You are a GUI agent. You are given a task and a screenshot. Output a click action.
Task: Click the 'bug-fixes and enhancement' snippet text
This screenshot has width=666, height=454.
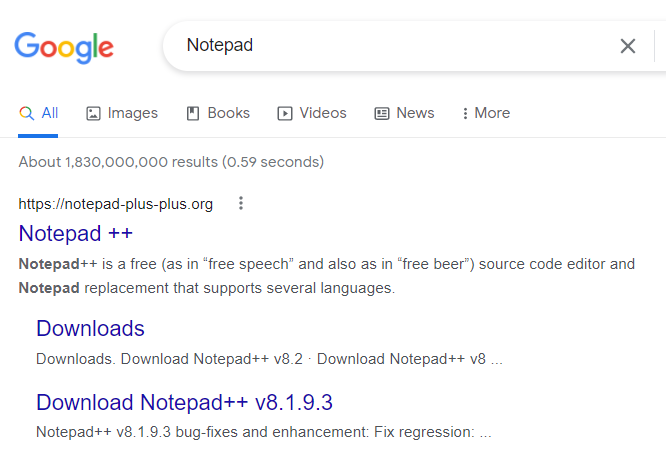click(271, 432)
